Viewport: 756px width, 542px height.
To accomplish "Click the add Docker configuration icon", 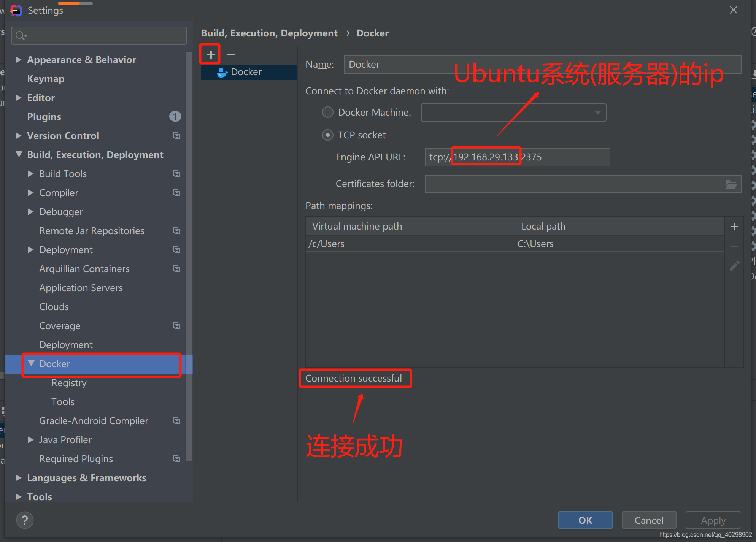I will [211, 55].
